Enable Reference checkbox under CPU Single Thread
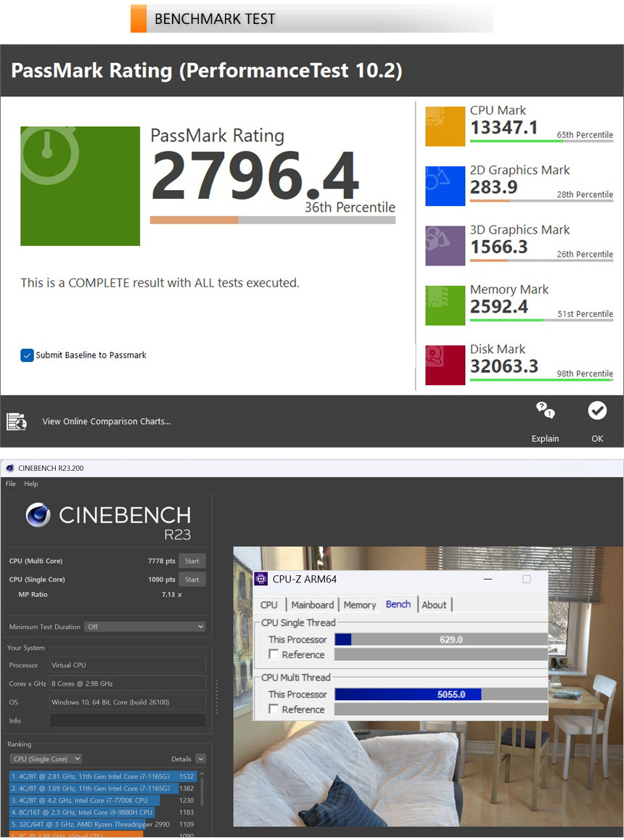 click(274, 654)
